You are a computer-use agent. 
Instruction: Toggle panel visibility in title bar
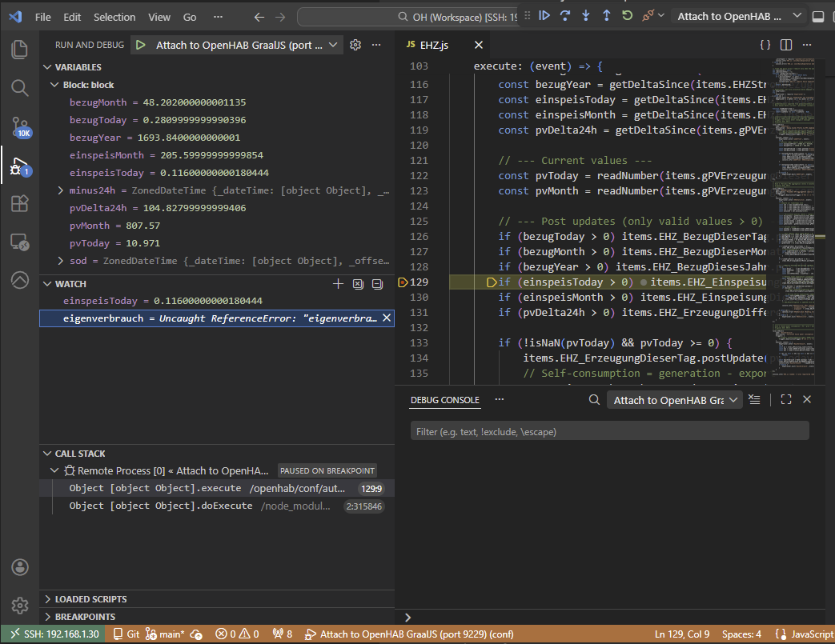817,16
